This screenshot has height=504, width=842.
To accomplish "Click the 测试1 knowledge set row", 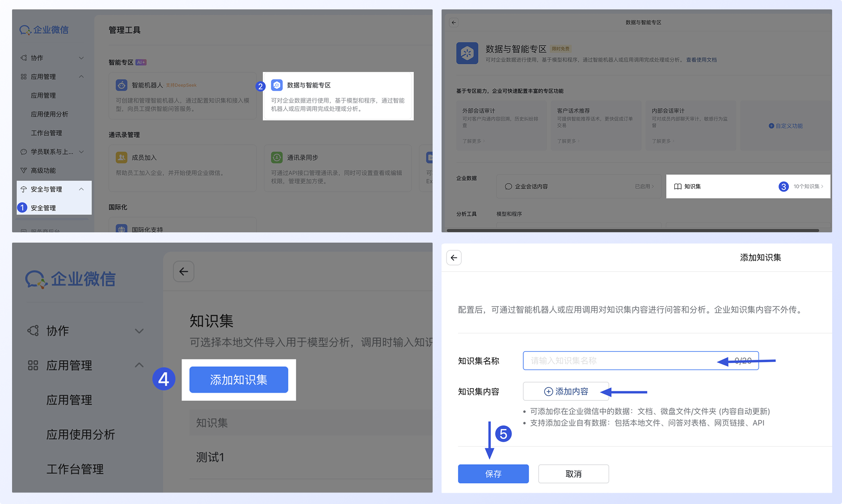I will [x=311, y=457].
